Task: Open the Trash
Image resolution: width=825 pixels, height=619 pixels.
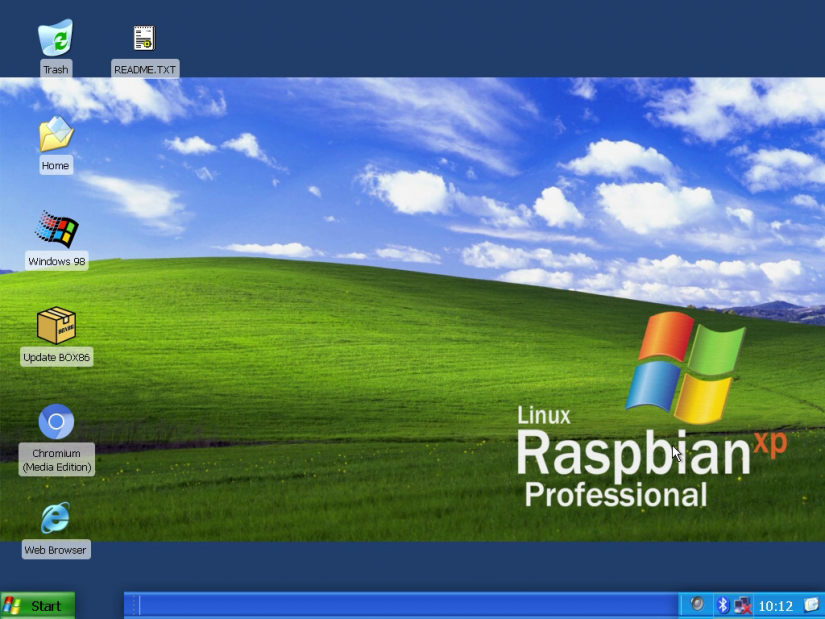Action: pyautogui.click(x=55, y=38)
